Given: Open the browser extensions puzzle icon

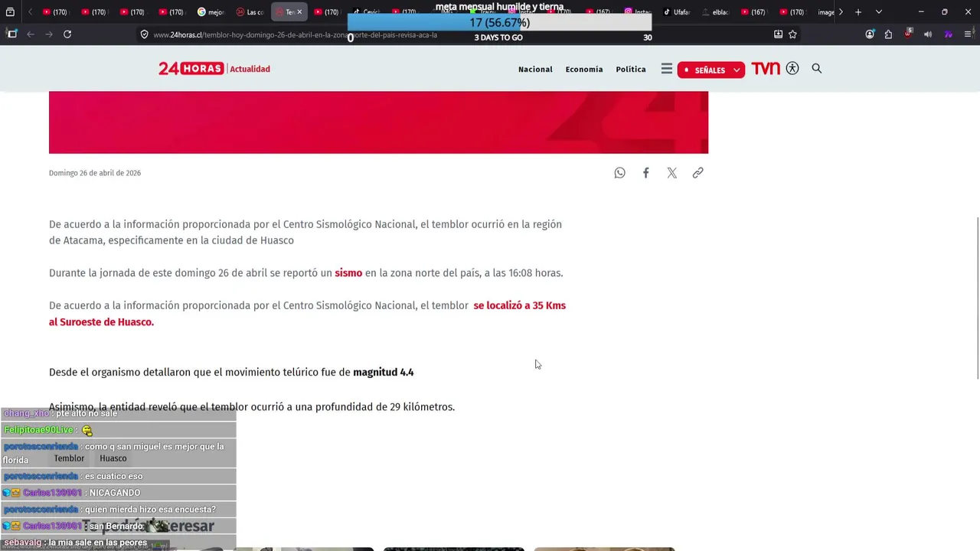Looking at the screenshot, I should click(888, 34).
